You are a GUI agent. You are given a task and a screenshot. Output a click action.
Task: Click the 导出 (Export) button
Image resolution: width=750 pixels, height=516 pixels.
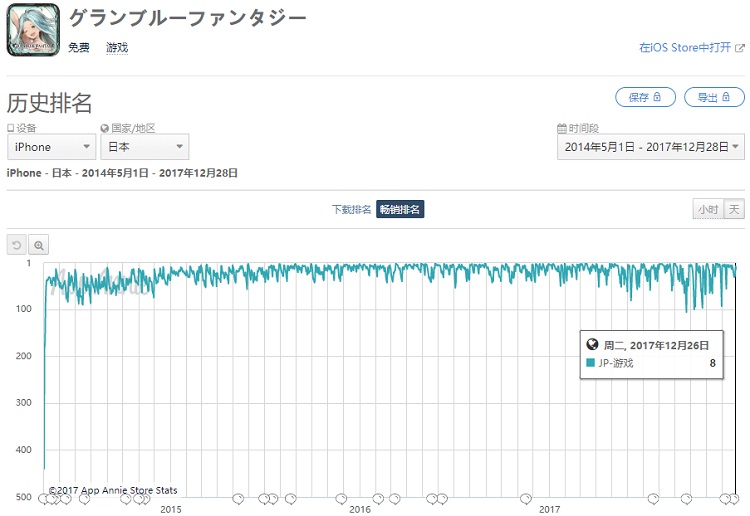coord(714,97)
